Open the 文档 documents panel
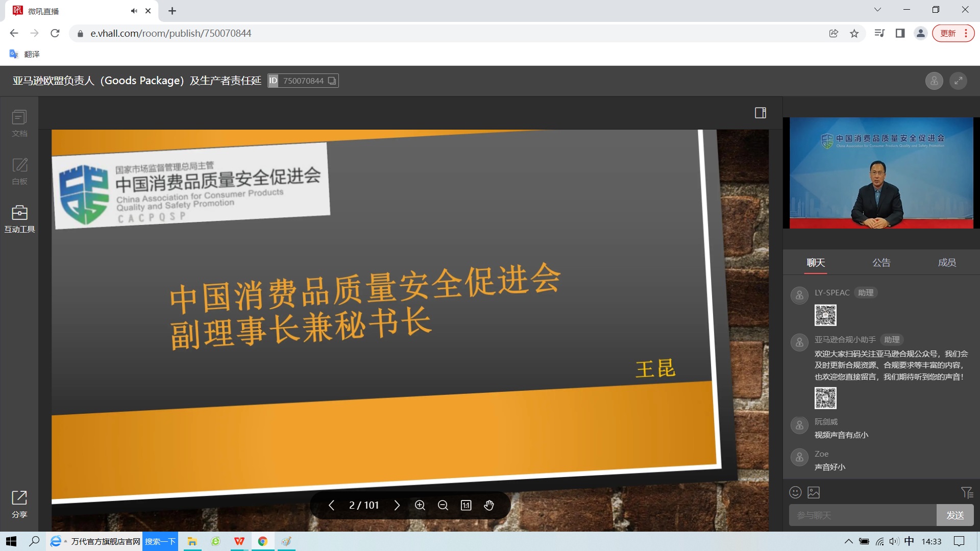 [x=19, y=123]
